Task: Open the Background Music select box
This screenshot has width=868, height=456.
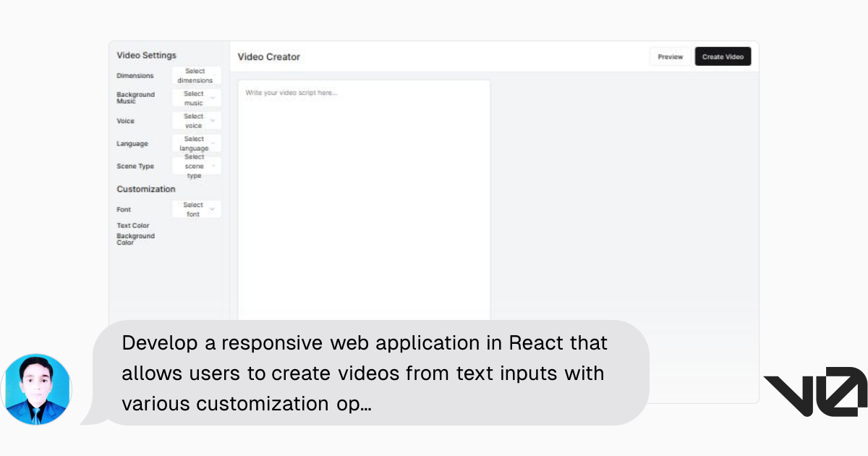Action: [x=197, y=98]
